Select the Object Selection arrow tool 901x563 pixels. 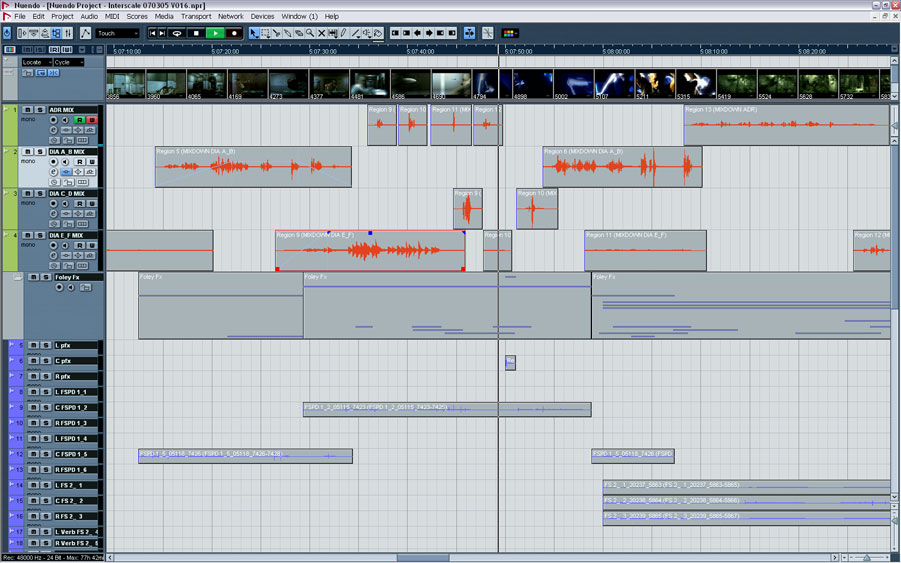point(254,33)
